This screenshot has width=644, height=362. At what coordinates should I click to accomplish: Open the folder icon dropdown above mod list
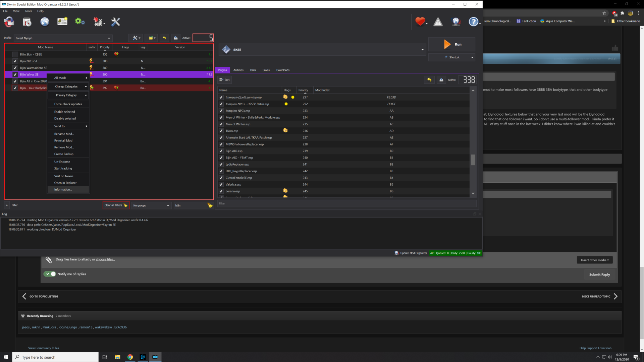pyautogui.click(x=152, y=38)
